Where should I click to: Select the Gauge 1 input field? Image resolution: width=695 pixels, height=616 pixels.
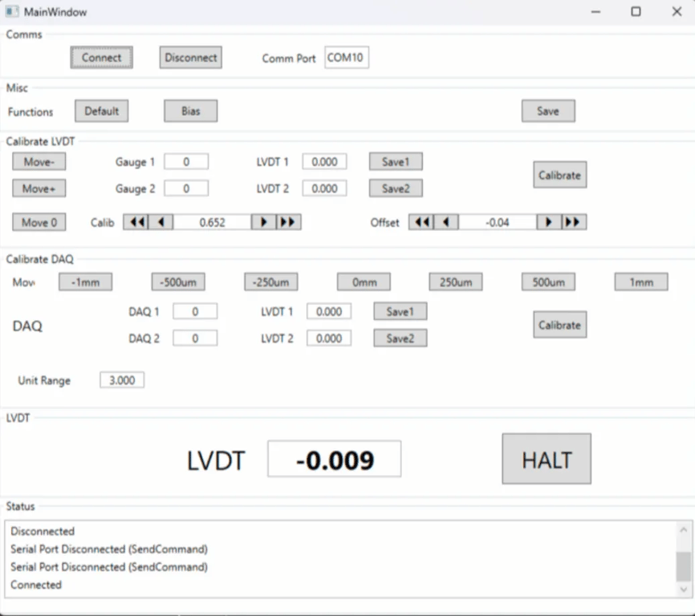point(186,162)
